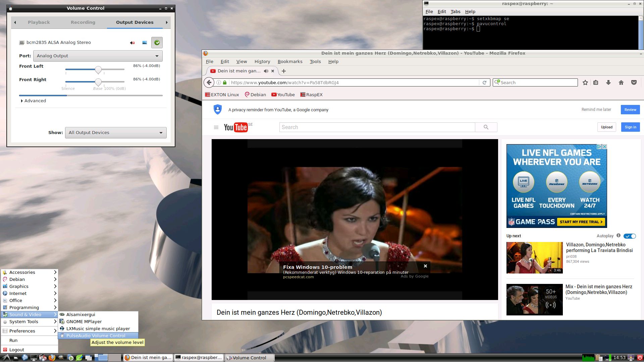Image resolution: width=644 pixels, height=362 pixels.
Task: Click the YouTube search magnifier icon
Action: pos(486,127)
